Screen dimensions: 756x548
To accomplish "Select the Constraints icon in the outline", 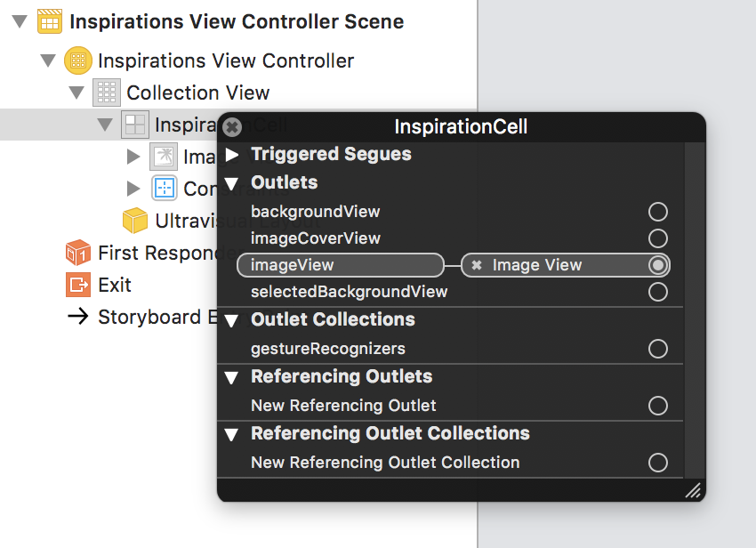I will point(163,189).
